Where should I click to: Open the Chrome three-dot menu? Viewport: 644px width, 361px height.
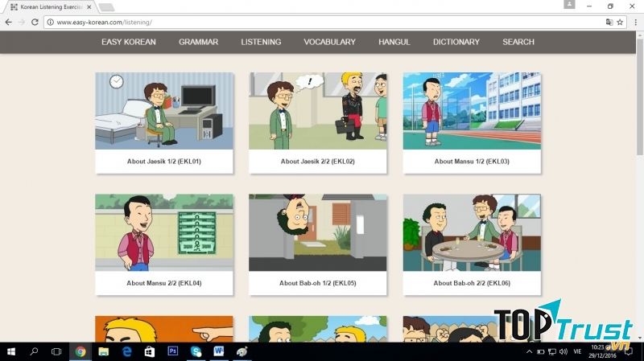coord(635,23)
